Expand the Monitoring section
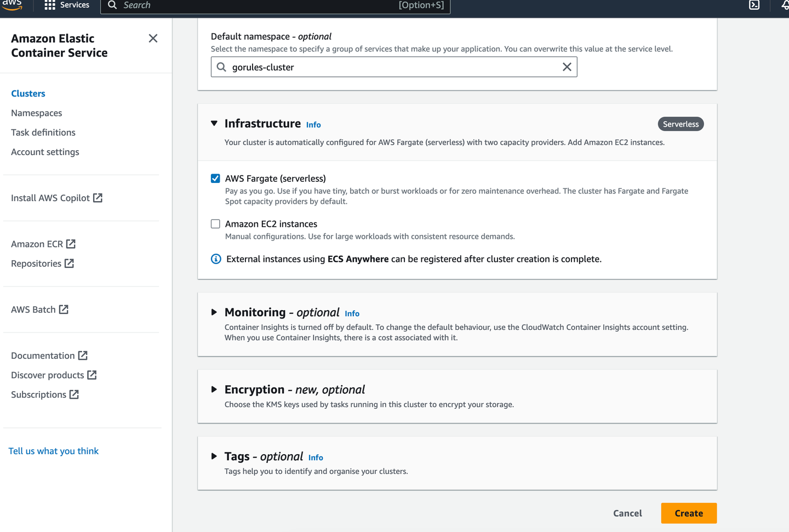 point(214,312)
